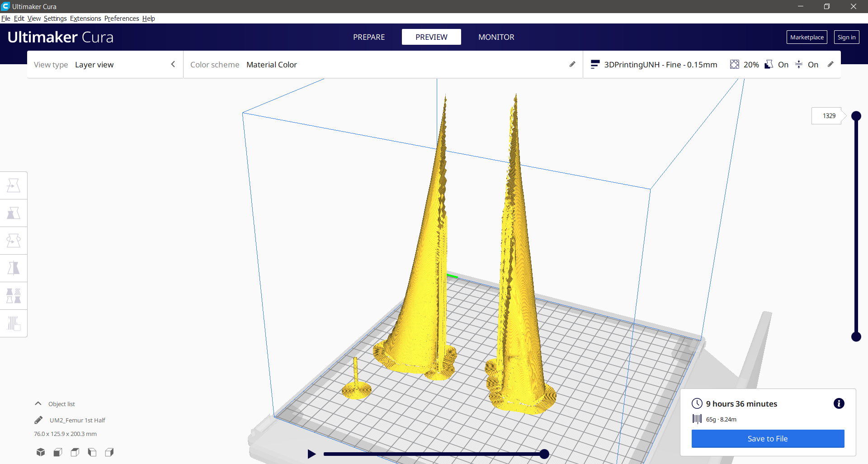Click the Ultimaker Cura title bar icon
Viewport: 868px width, 464px height.
[5, 6]
